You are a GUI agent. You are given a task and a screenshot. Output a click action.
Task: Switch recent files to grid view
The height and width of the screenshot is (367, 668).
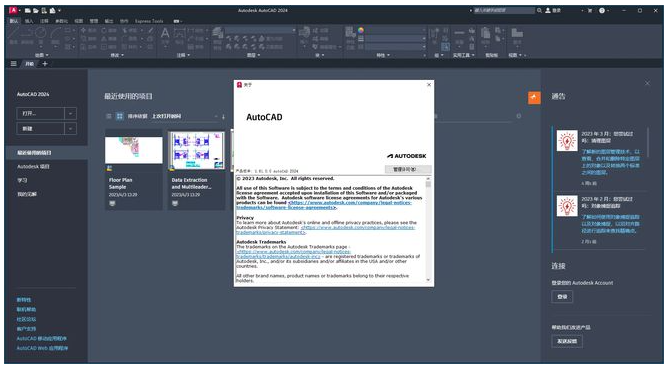[120, 116]
